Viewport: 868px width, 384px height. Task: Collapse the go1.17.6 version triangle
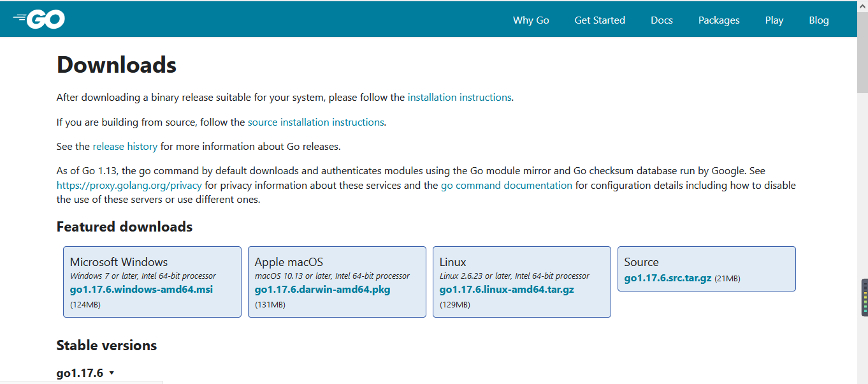[112, 373]
